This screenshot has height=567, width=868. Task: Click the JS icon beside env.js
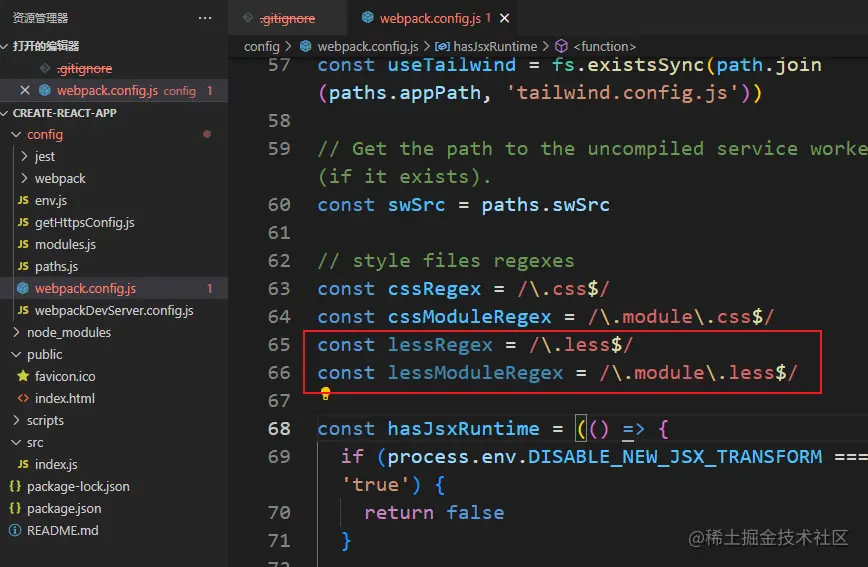click(23, 200)
